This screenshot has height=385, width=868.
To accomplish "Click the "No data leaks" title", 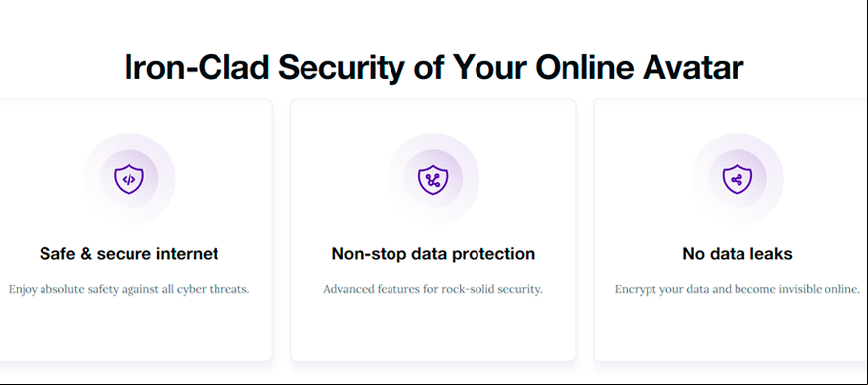I will pos(738,254).
